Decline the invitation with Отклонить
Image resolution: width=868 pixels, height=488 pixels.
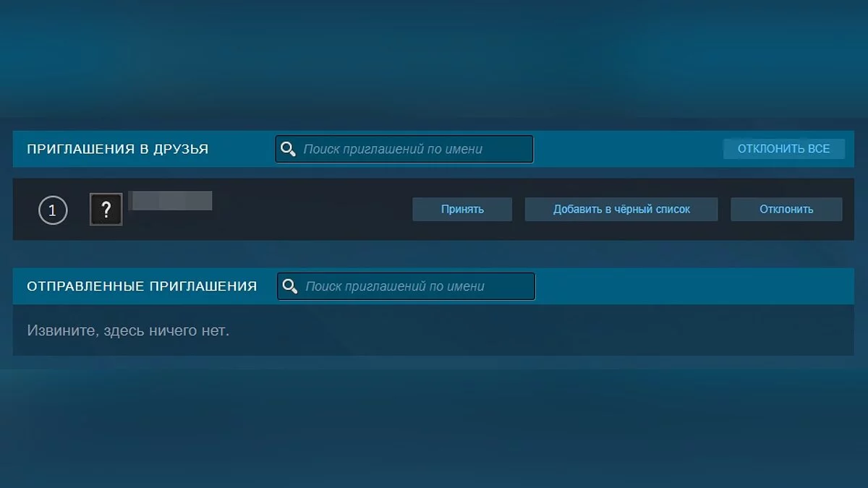pyautogui.click(x=786, y=210)
